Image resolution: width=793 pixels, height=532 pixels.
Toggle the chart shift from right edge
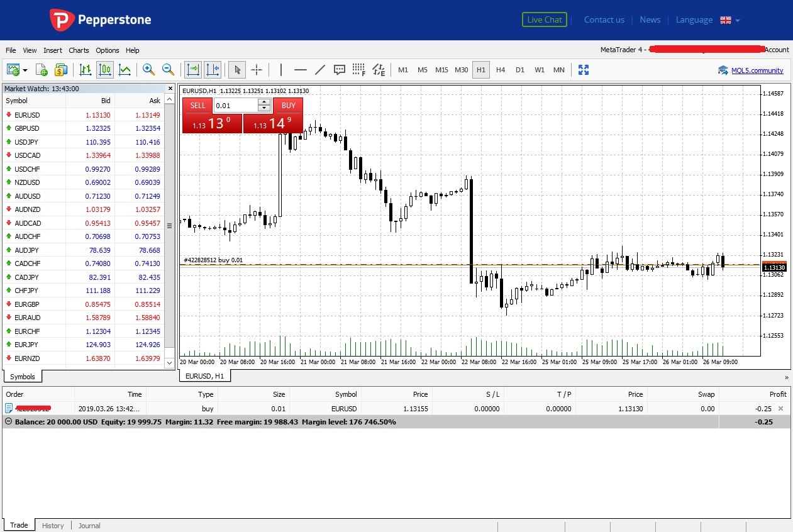[213, 70]
